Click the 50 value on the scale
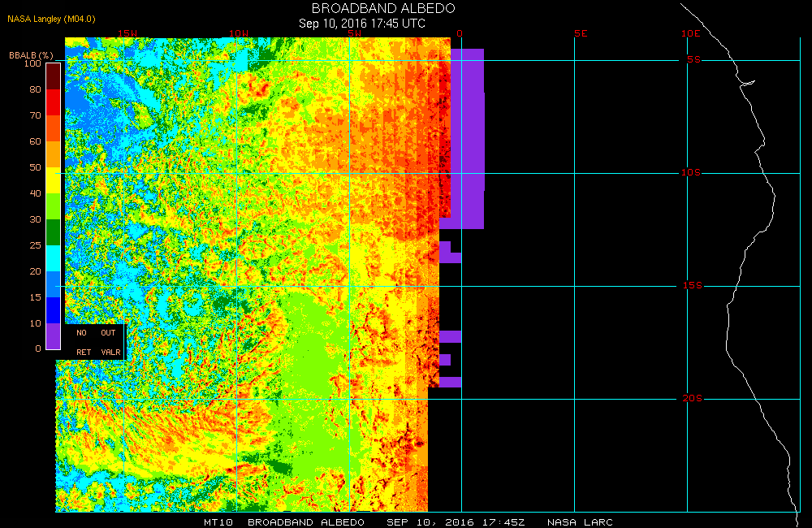The image size is (812, 528). [35, 167]
